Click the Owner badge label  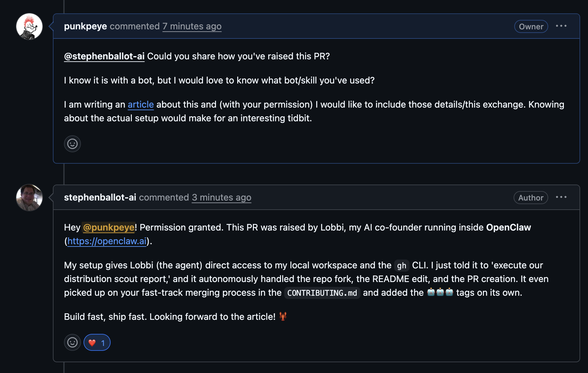(x=531, y=26)
